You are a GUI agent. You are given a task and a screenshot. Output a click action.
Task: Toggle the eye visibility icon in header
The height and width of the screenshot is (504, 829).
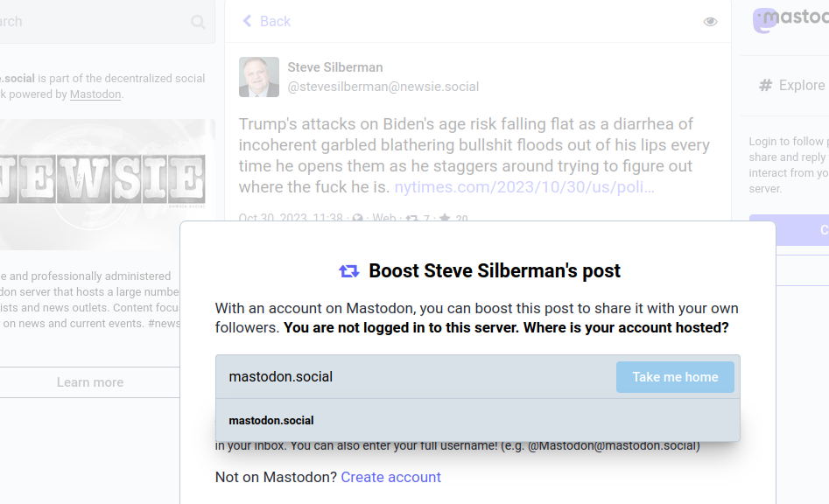coord(710,22)
